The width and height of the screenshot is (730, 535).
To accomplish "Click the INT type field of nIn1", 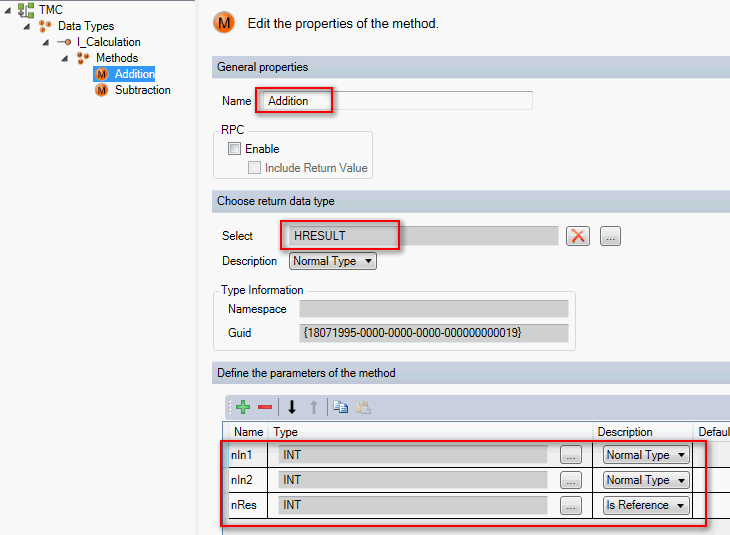I will 412,455.
